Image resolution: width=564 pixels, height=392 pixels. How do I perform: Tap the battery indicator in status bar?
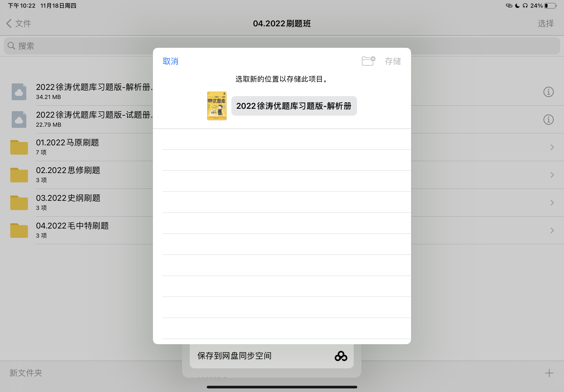click(x=550, y=6)
